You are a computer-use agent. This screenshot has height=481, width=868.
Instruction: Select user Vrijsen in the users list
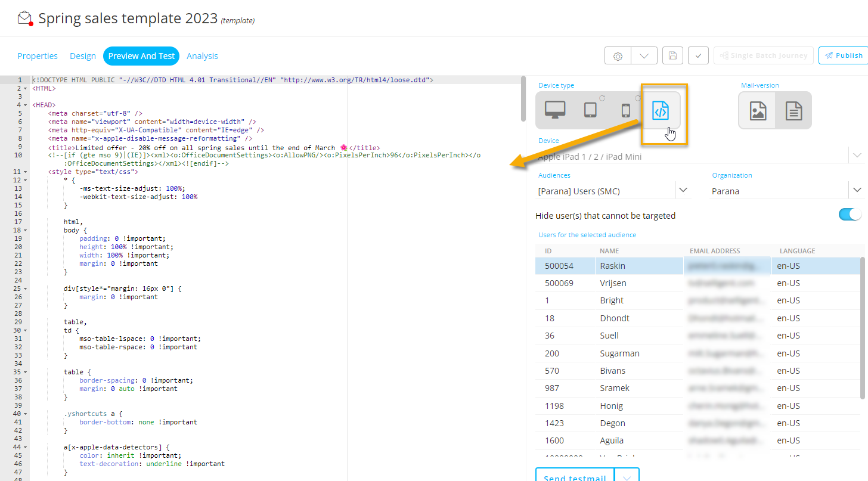616,283
